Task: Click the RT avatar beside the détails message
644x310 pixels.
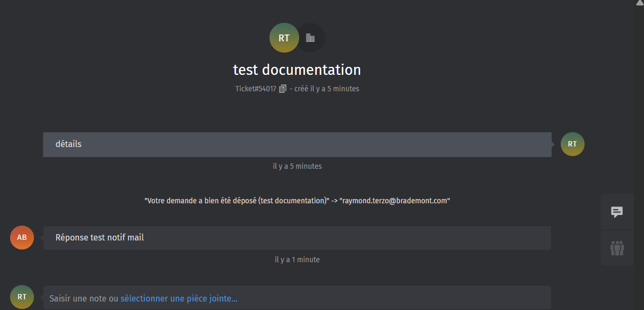Action: tap(572, 144)
